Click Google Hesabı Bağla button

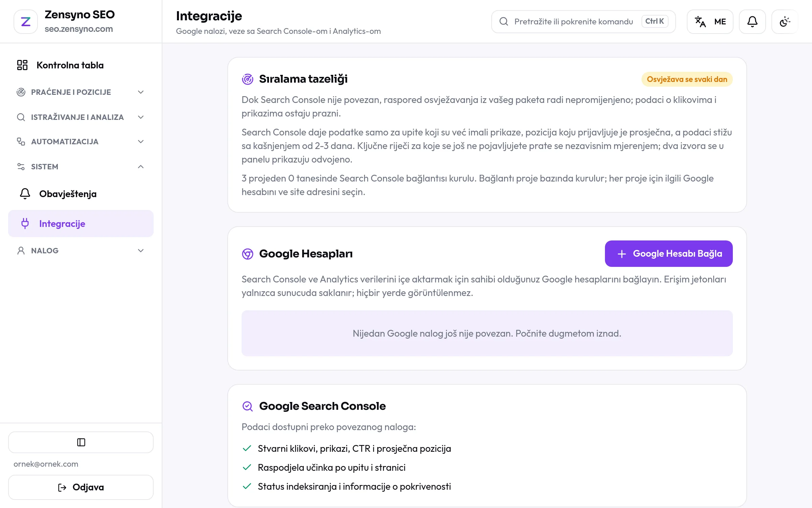[669, 254]
